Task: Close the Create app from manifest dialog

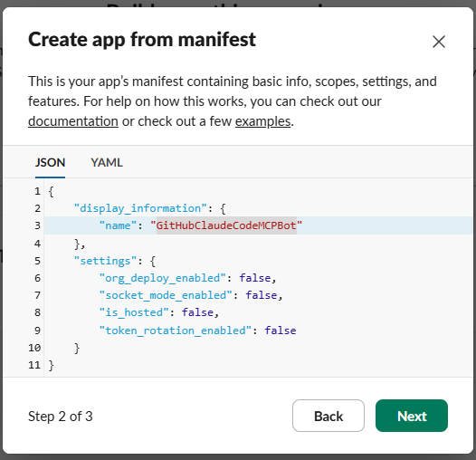Action: [x=439, y=42]
